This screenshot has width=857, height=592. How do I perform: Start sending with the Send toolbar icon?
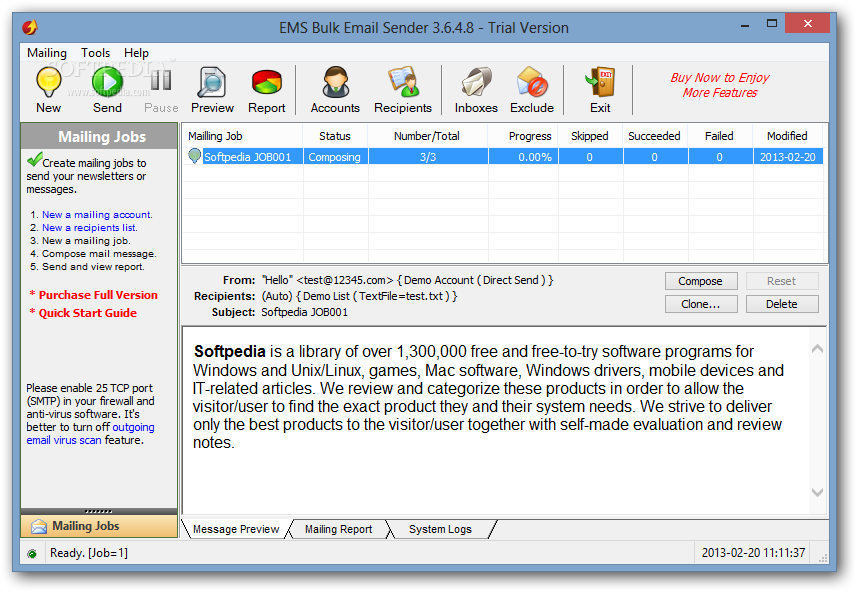(x=107, y=82)
